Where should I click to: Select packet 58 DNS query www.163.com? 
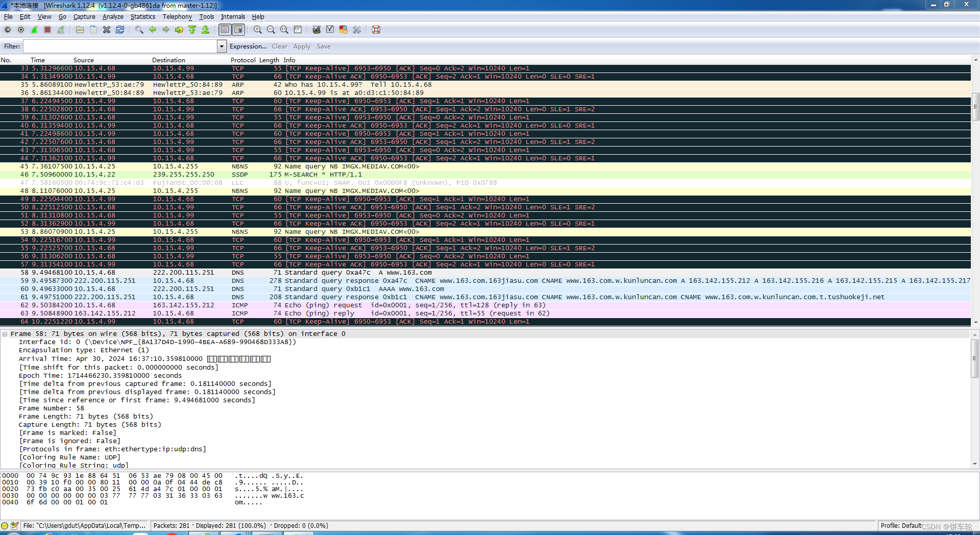485,273
